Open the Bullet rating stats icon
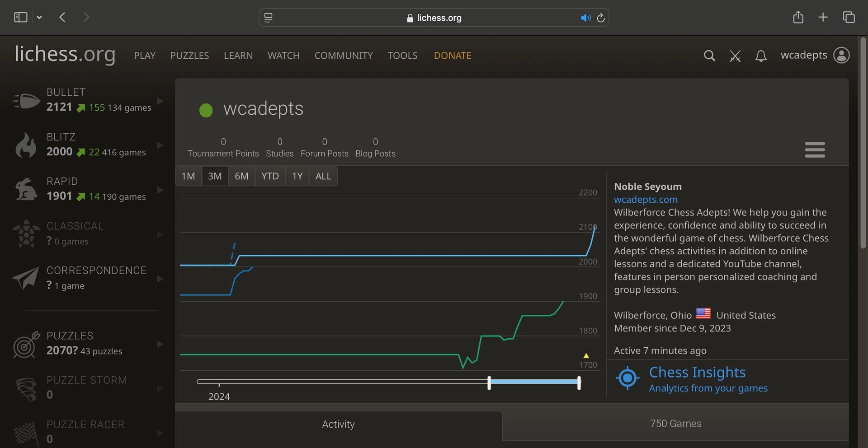 point(27,100)
